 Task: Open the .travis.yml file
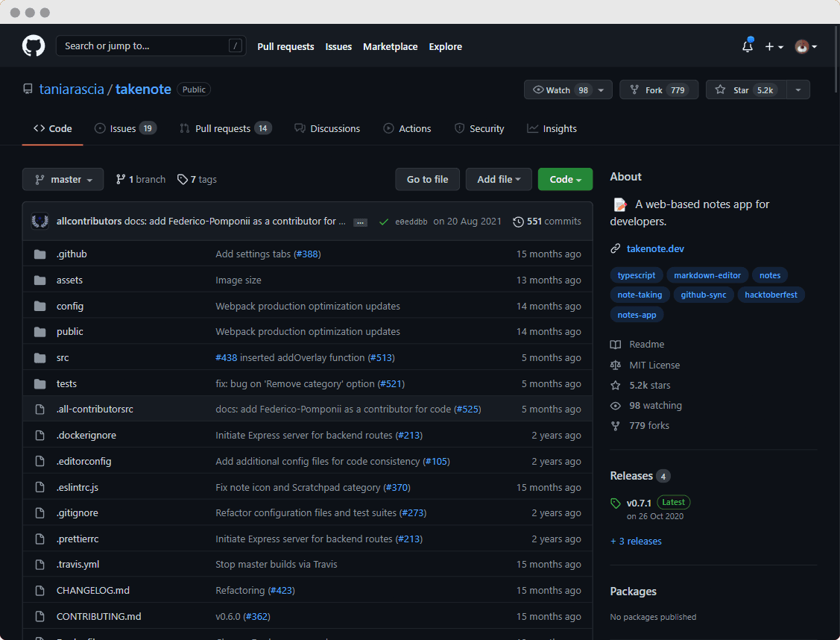click(78, 565)
